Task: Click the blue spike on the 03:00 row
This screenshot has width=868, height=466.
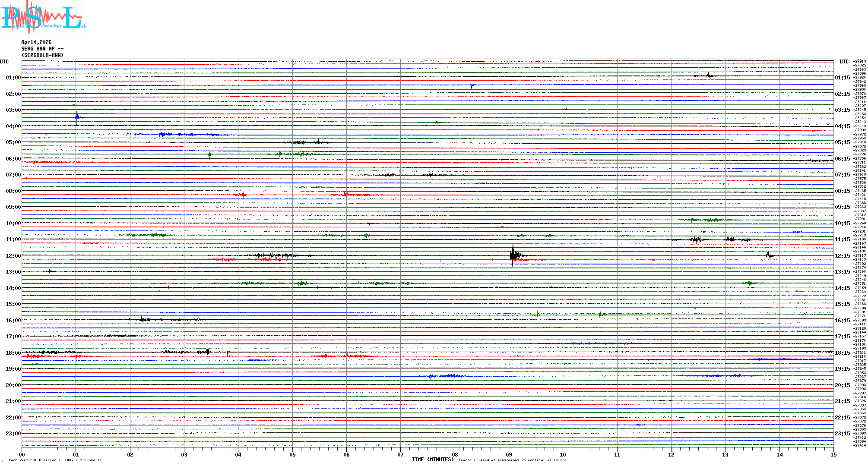Action: (x=77, y=116)
